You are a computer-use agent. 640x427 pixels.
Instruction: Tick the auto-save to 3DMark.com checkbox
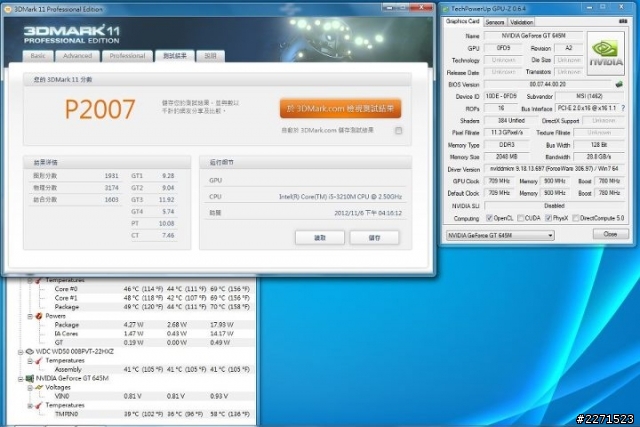398,131
